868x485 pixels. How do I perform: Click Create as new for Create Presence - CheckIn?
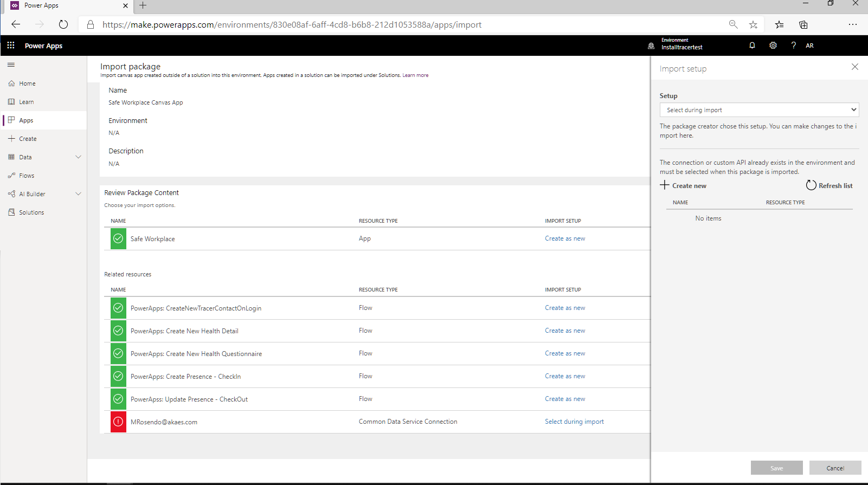565,376
